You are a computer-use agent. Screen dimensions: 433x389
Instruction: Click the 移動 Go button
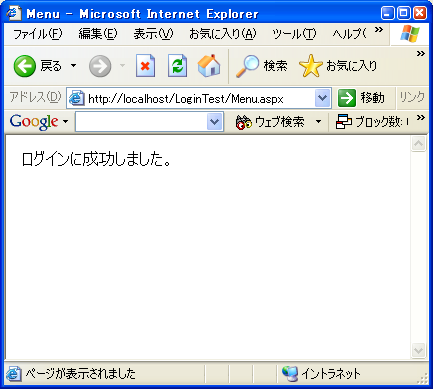[361, 98]
